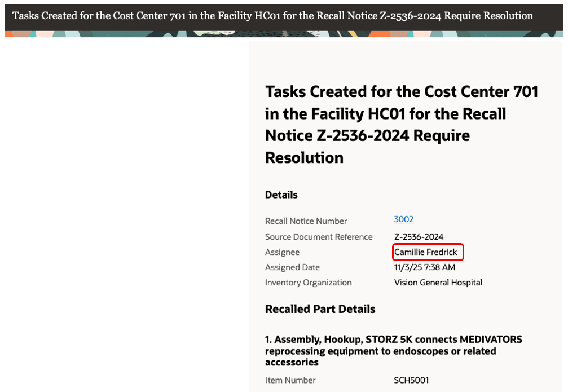Open the recall notice 3002 link
This screenshot has height=392, width=568.
[403, 221]
